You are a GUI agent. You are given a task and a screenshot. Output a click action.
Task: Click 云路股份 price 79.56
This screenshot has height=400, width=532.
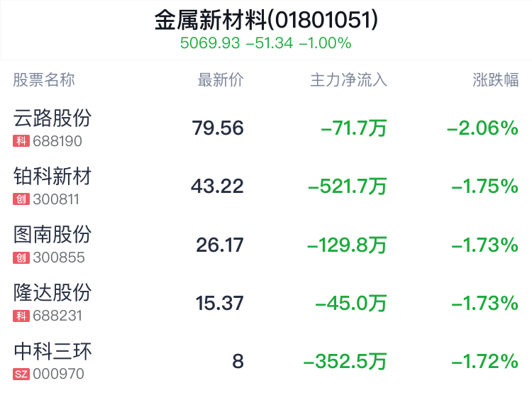click(x=218, y=128)
